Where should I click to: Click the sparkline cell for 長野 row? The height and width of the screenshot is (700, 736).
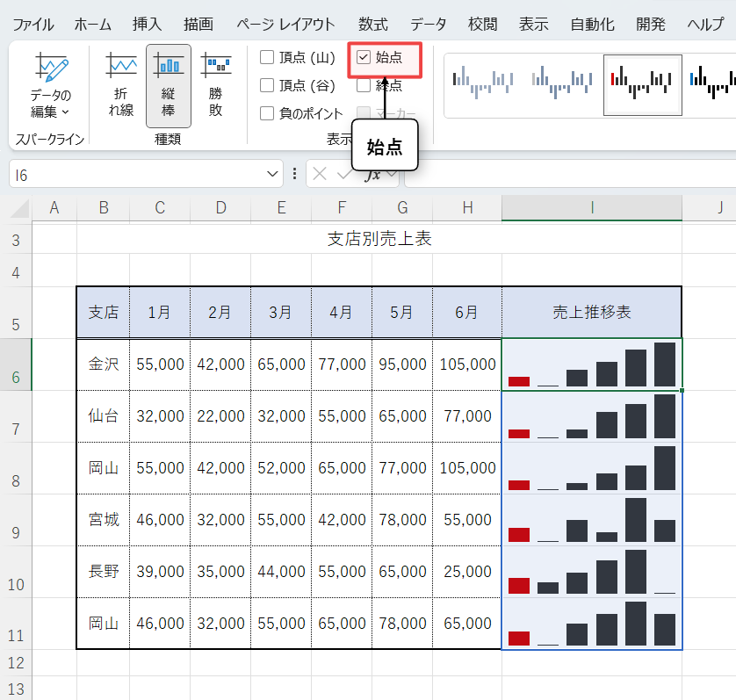pos(591,572)
